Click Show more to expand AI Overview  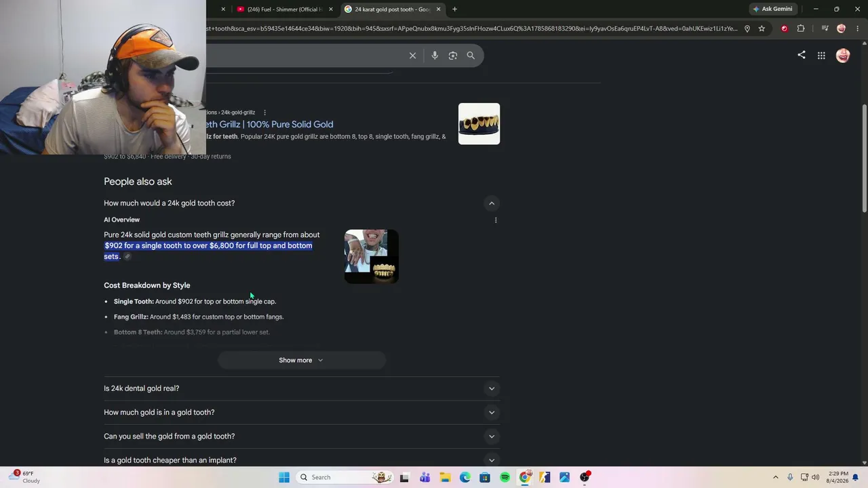pos(302,361)
